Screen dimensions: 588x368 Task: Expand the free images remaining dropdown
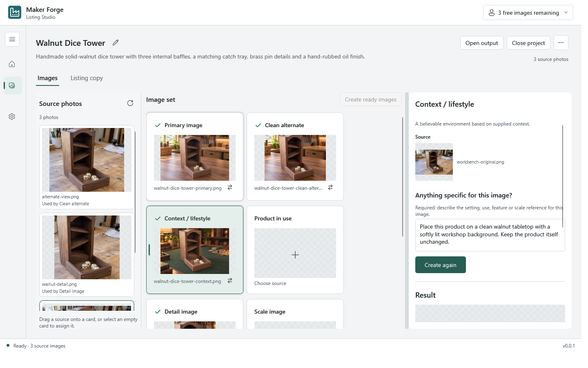[528, 13]
